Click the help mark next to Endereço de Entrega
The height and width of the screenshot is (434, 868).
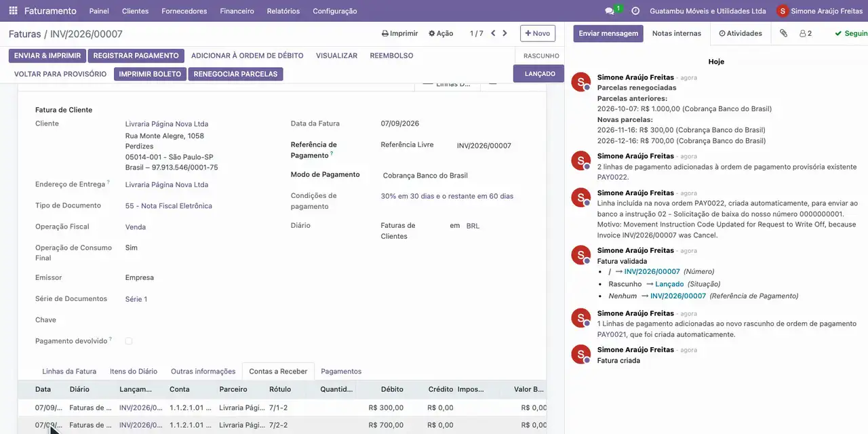tap(108, 182)
